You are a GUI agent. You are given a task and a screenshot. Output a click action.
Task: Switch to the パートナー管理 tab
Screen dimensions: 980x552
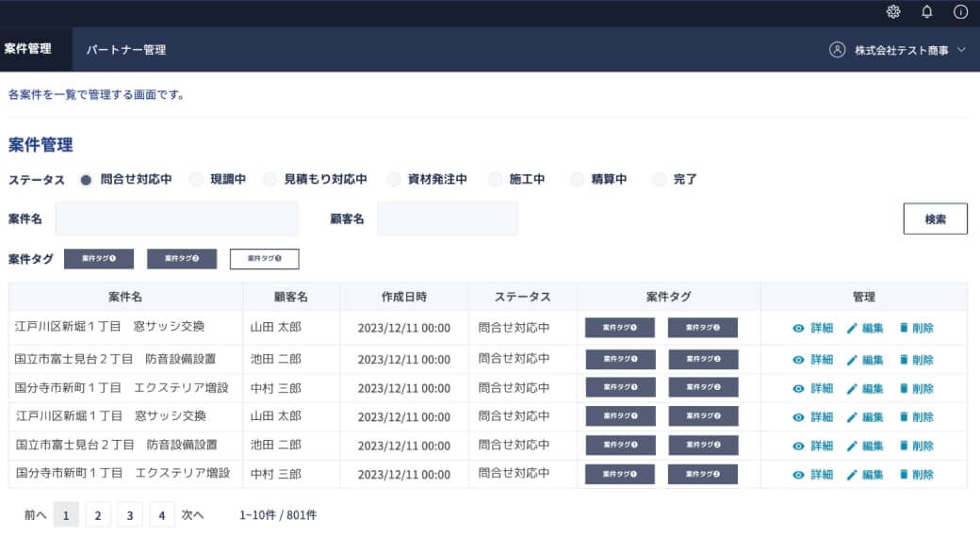click(x=125, y=50)
